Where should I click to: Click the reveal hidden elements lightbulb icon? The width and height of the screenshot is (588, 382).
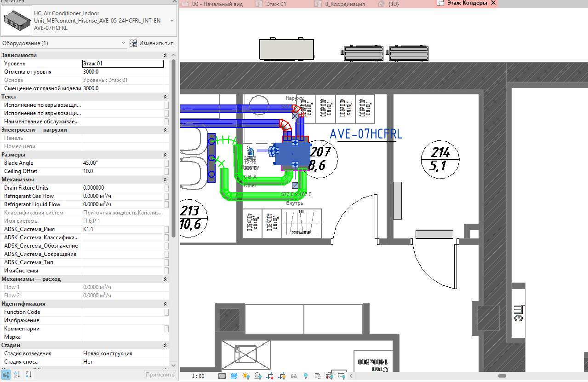(306, 376)
